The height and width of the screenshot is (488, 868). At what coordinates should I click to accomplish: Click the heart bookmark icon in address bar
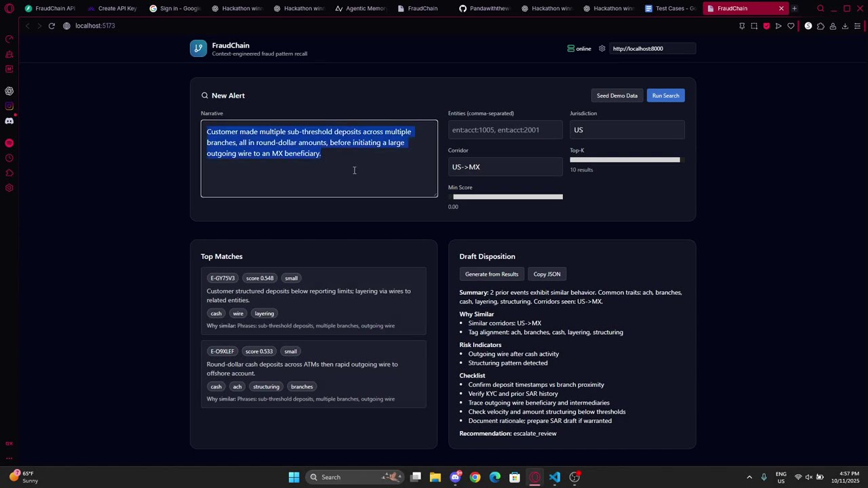point(791,26)
